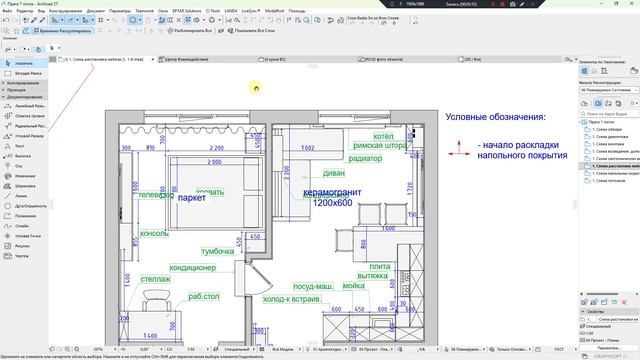Open Фильтр Реконструкции dropdown

609,90
